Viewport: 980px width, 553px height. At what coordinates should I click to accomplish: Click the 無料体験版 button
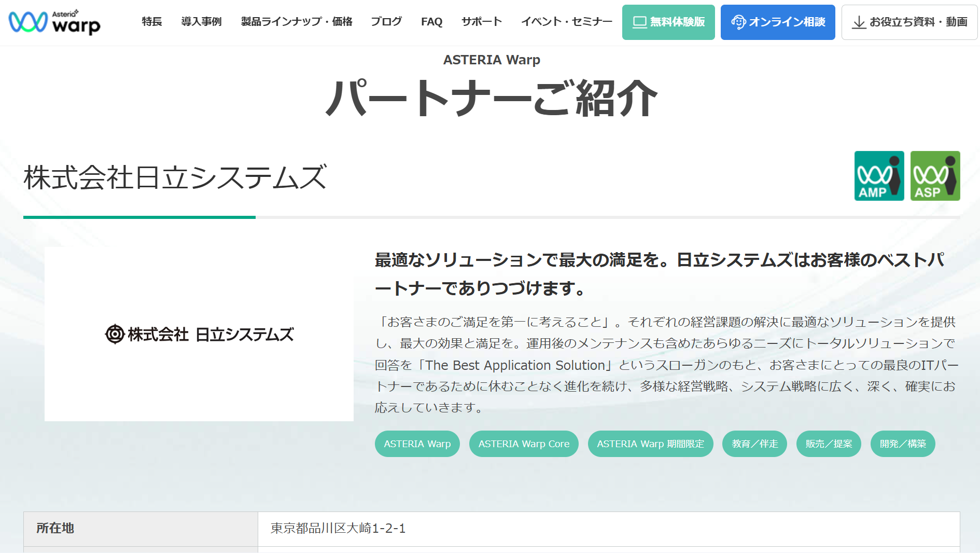668,22
